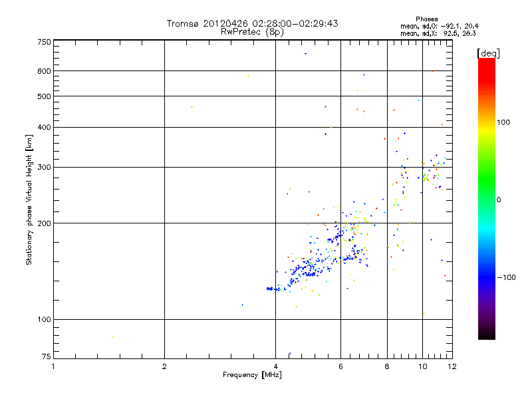The image size is (532, 399).
Task: Click the 750 km y-axis tick label
Action: 44,42
